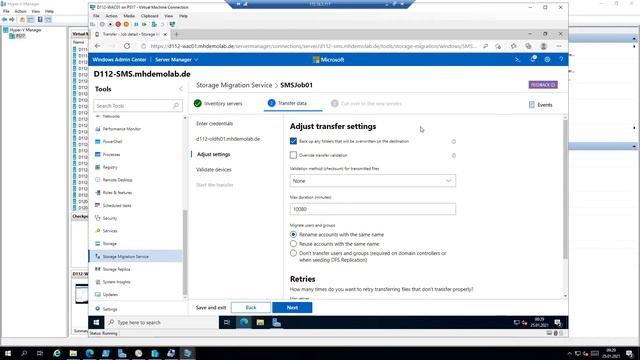Refresh the browser page
This screenshot has width=640, height=360.
[x=127, y=46]
